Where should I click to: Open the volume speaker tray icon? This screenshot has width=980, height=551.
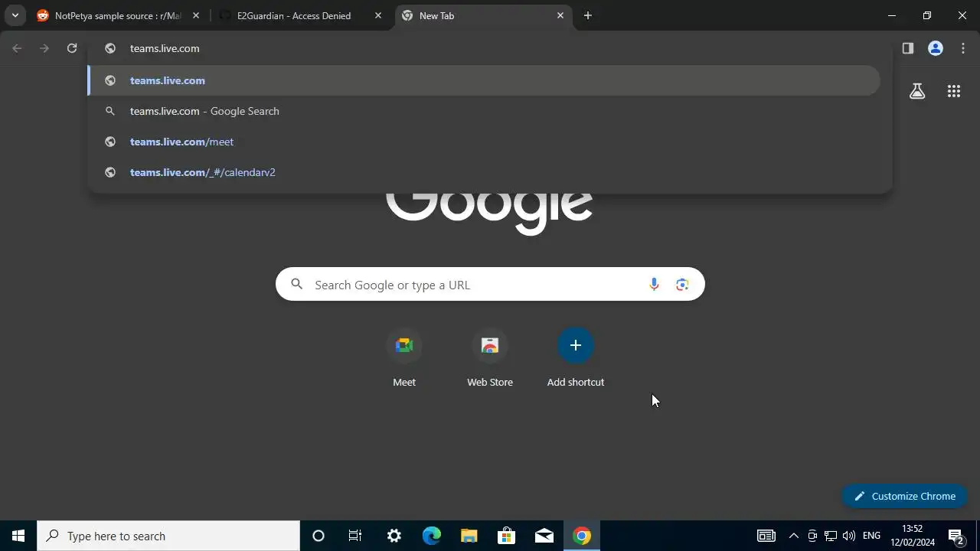[x=849, y=536]
